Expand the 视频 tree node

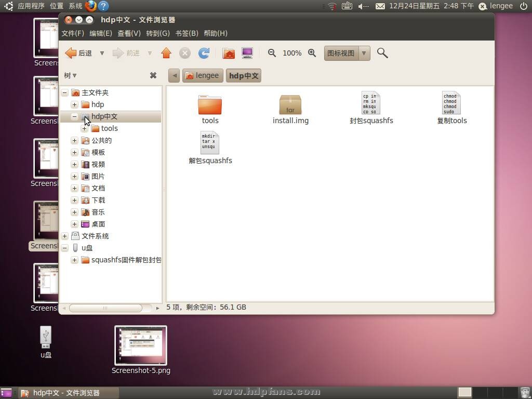coord(75,165)
